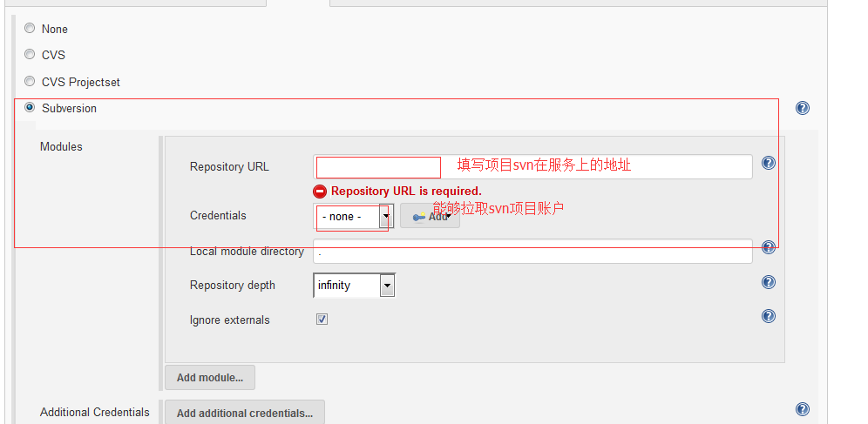
Task: Select the Subversion radio button
Action: [30, 107]
